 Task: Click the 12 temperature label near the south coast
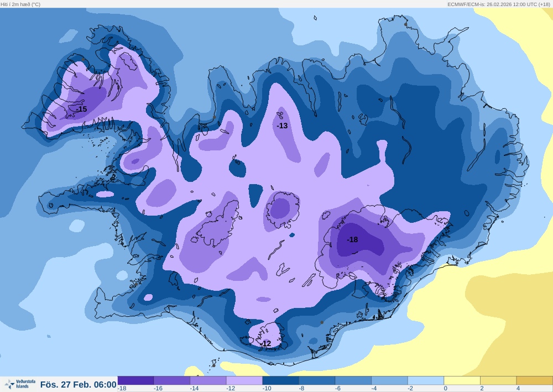267,343
